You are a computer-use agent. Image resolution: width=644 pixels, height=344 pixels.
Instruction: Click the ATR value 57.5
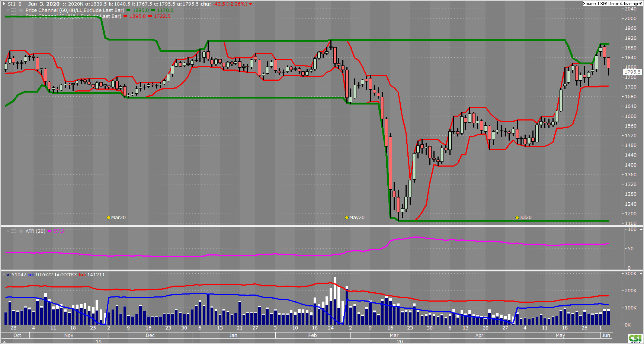coord(59,231)
